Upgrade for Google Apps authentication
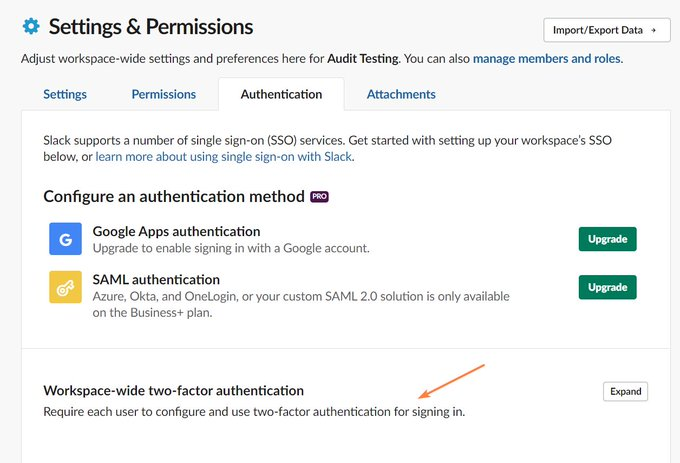The height and width of the screenshot is (463, 680). (x=608, y=239)
